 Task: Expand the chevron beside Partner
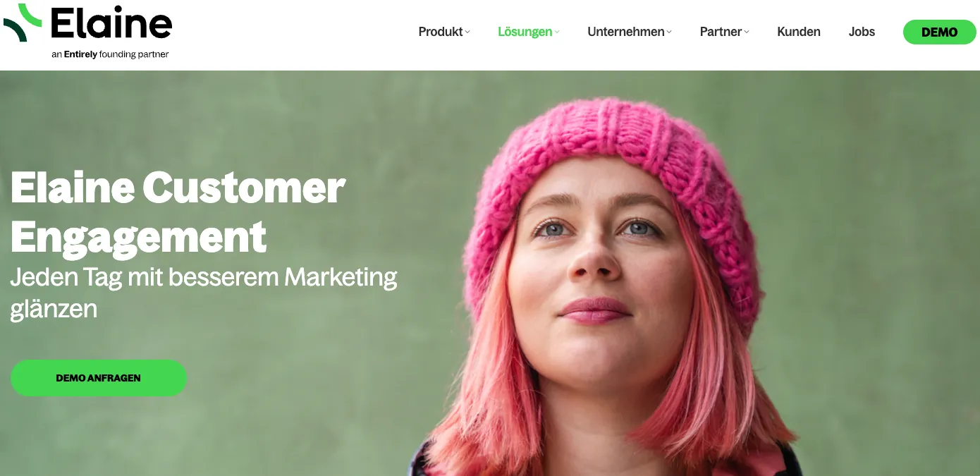click(x=747, y=32)
